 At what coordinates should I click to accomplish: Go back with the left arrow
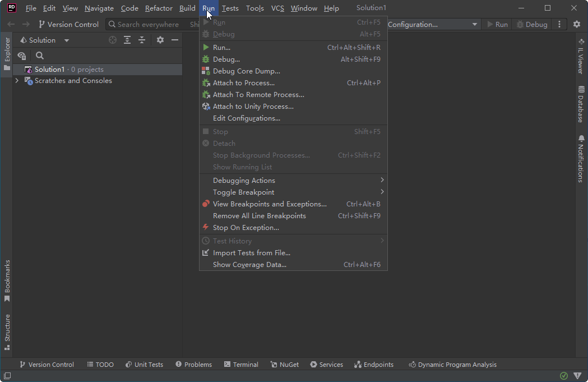[11, 24]
